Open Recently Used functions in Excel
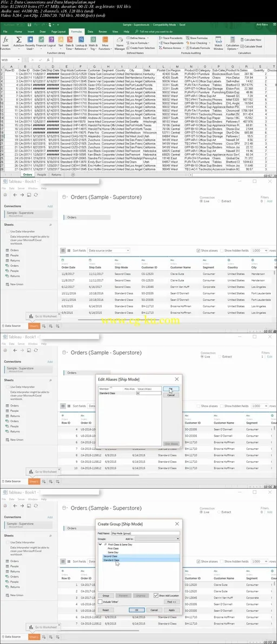This screenshot has height=644, width=277. 30,42
